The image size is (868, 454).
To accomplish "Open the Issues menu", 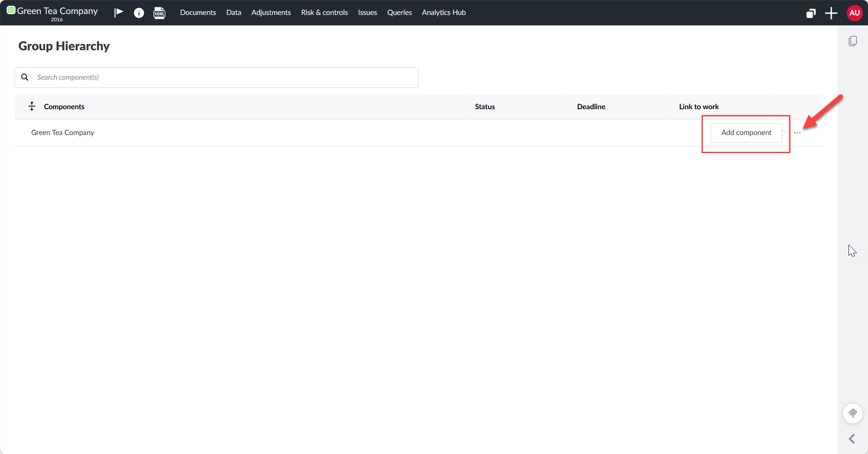I will point(367,13).
